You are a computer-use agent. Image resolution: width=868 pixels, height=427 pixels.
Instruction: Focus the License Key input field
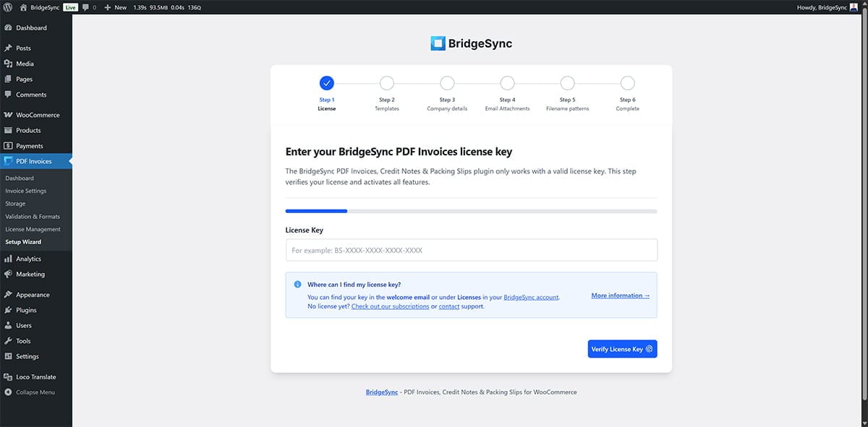pos(471,250)
